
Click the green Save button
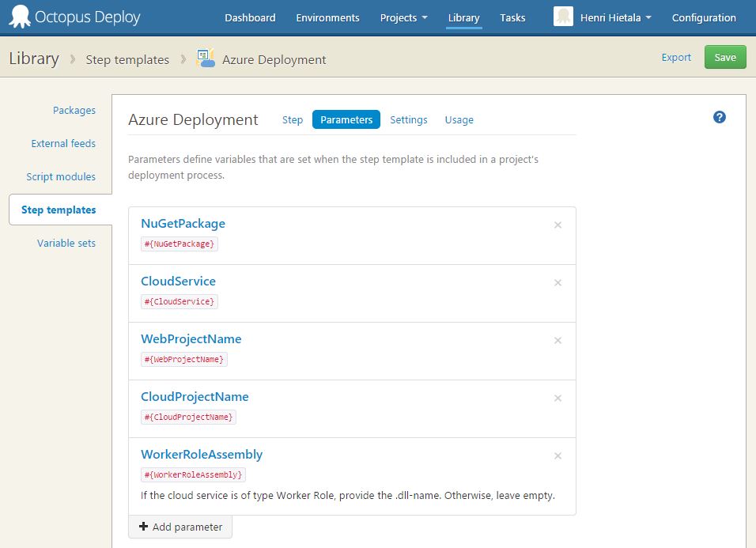tap(725, 58)
